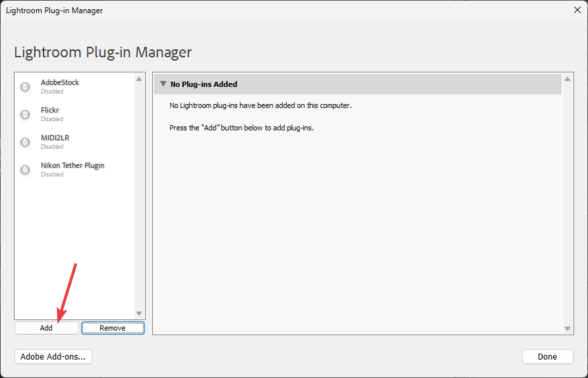Click the Nikon Tether Plugin status icon
This screenshot has width=588, height=378.
(25, 170)
